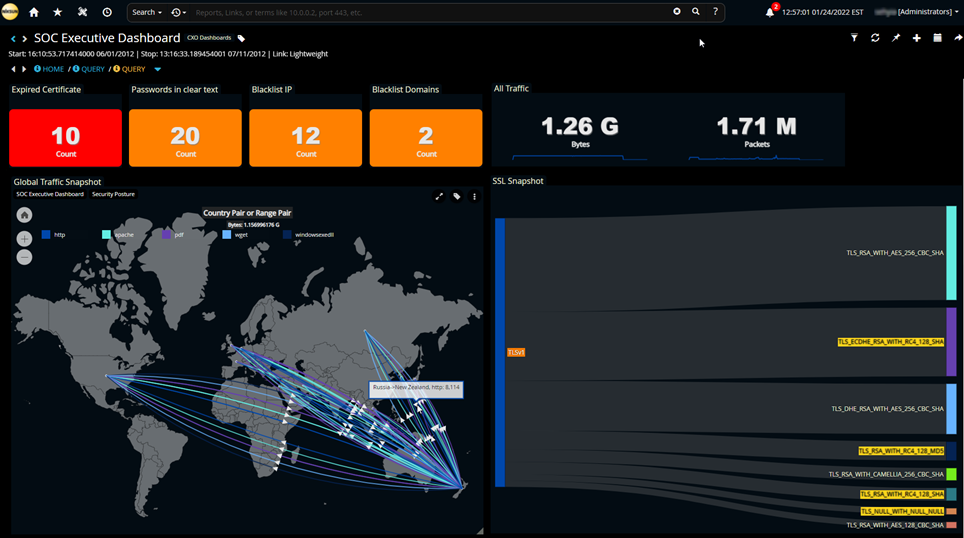Expand the breadcrumb dropdown arrow after QUERY

point(157,69)
